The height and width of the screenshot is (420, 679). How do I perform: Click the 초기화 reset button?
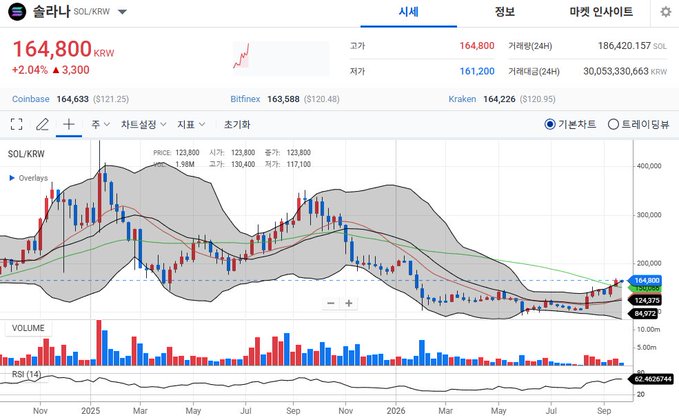[237, 124]
